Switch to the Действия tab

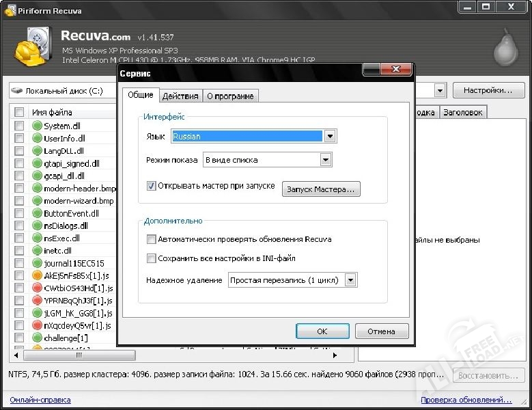coord(180,96)
